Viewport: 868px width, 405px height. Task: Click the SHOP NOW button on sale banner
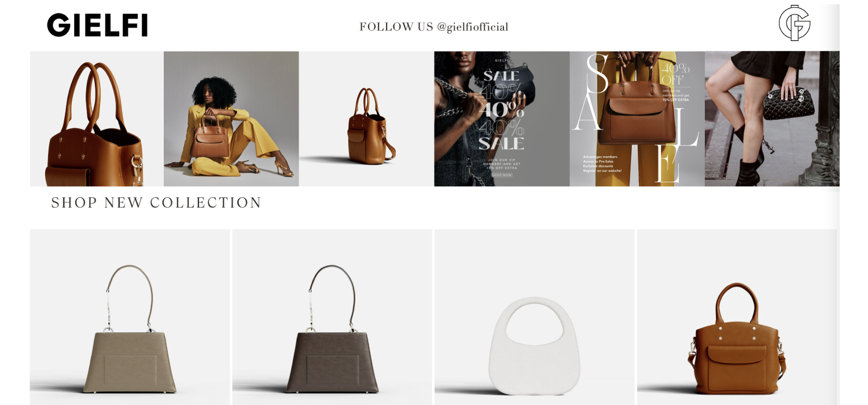click(502, 175)
